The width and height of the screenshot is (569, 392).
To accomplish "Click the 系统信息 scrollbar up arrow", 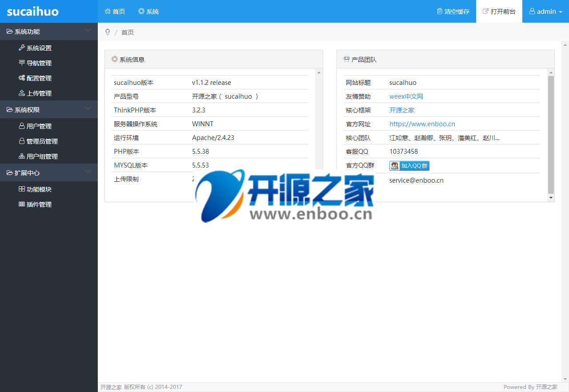I will 319,72.
